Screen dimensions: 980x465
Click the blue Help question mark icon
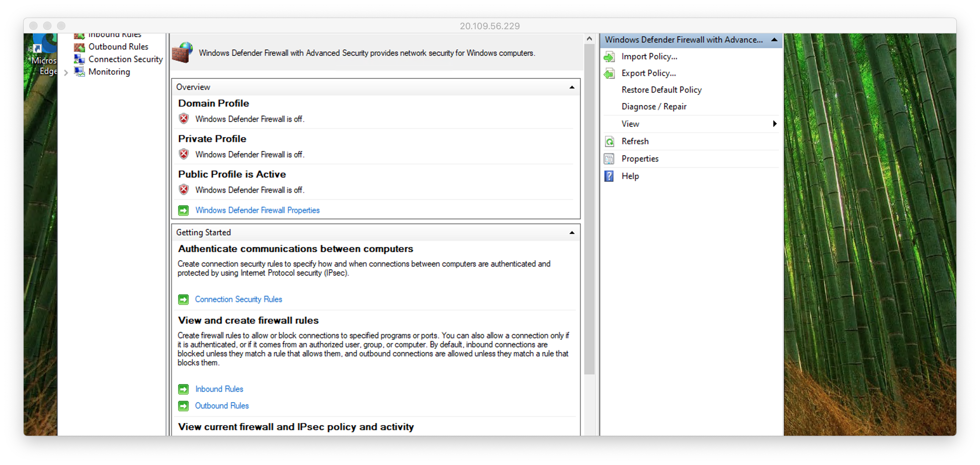tap(609, 176)
